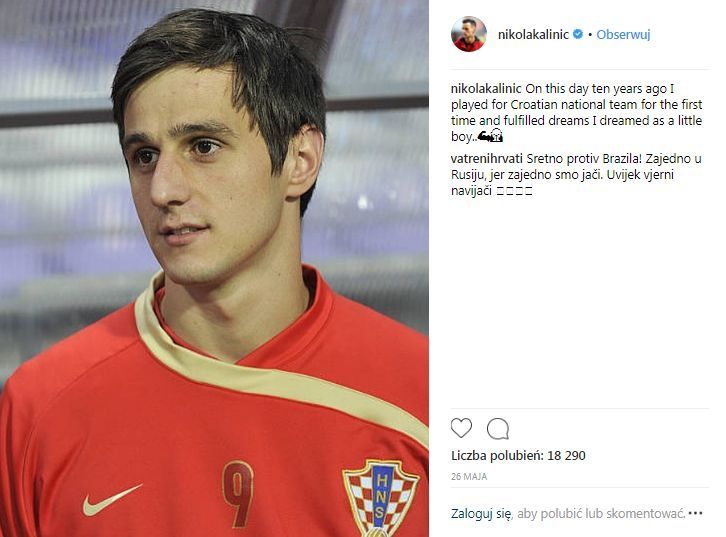Open nikolakalinic username in the post header

click(x=533, y=35)
